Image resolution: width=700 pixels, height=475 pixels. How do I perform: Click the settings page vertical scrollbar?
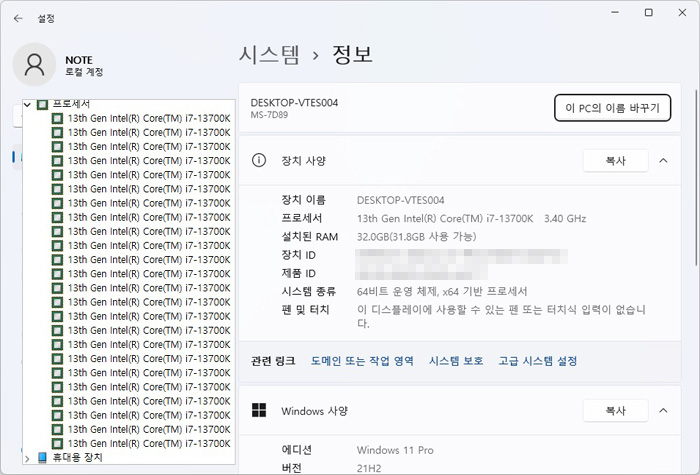[696, 179]
